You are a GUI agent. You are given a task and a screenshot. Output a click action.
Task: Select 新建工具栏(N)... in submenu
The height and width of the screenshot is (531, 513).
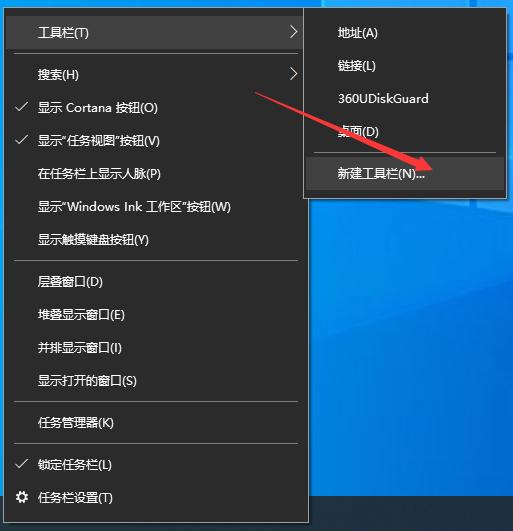click(x=405, y=173)
